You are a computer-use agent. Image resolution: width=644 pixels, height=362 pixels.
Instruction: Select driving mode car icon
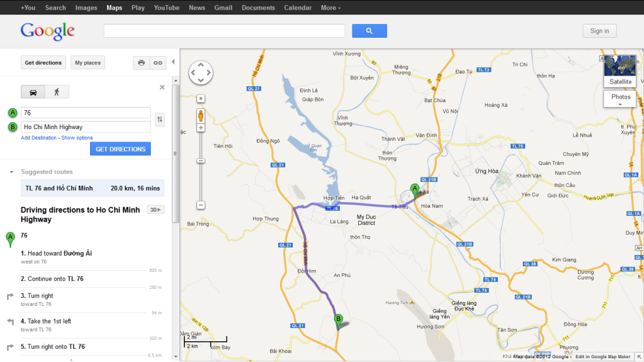(x=33, y=92)
